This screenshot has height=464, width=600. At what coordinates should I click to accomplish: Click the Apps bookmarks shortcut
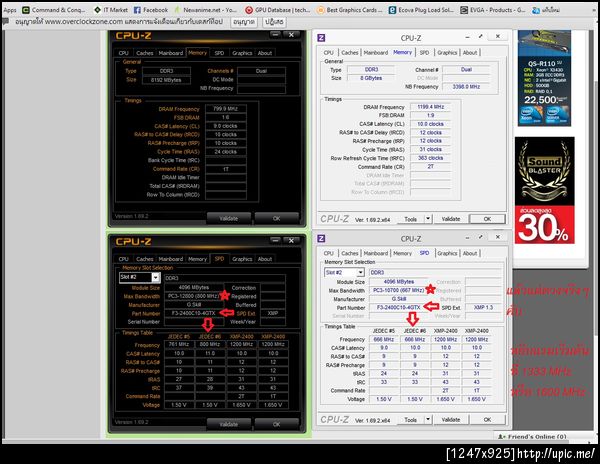10,10
